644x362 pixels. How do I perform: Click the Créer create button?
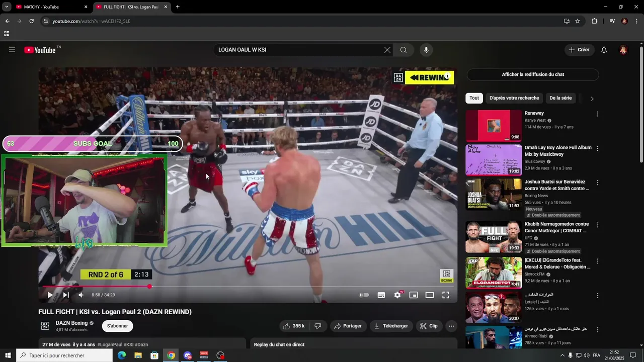pos(579,50)
